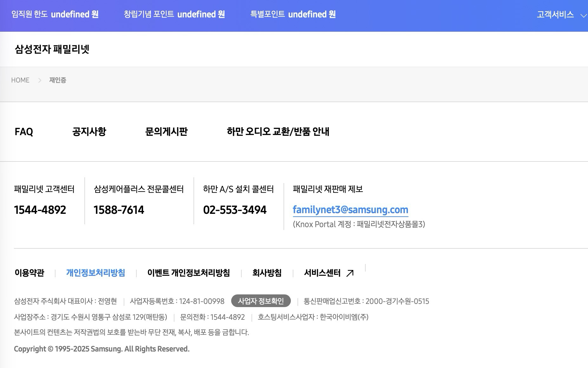Open 이벤트 개인정보처리방침 link

pos(189,273)
